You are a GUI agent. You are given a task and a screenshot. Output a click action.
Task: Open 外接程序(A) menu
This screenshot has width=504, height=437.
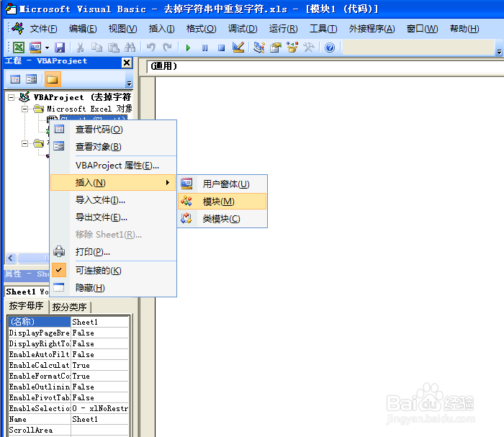tap(372, 29)
